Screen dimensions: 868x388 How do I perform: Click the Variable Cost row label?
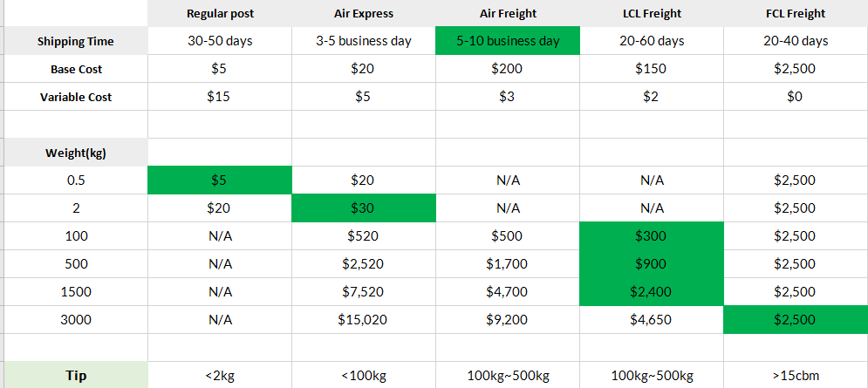coord(76,97)
